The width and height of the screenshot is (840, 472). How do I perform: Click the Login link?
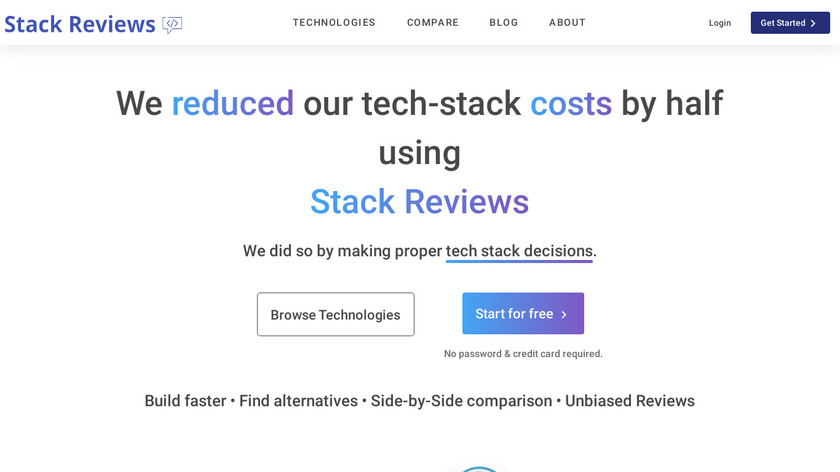(x=720, y=23)
